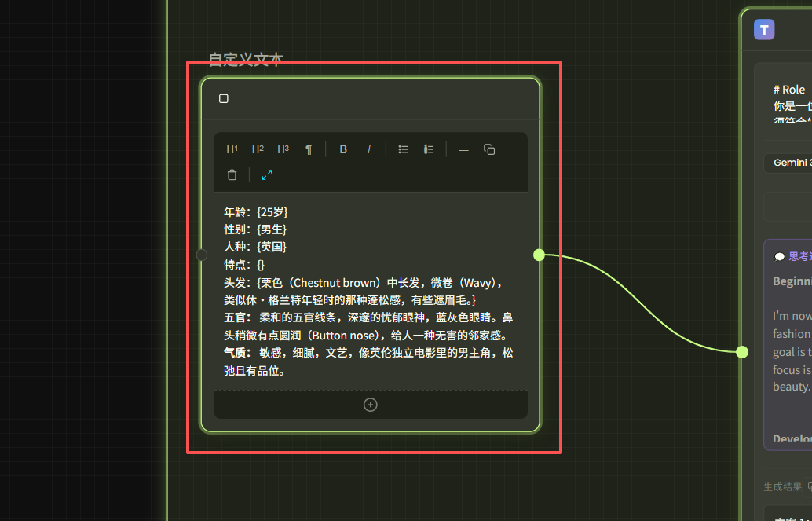Click the plus button to add block

pyautogui.click(x=371, y=405)
